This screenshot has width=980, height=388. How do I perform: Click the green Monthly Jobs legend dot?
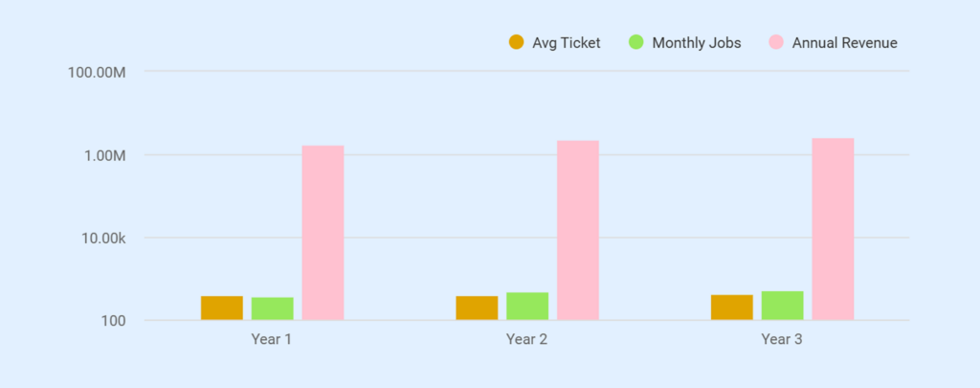635,42
